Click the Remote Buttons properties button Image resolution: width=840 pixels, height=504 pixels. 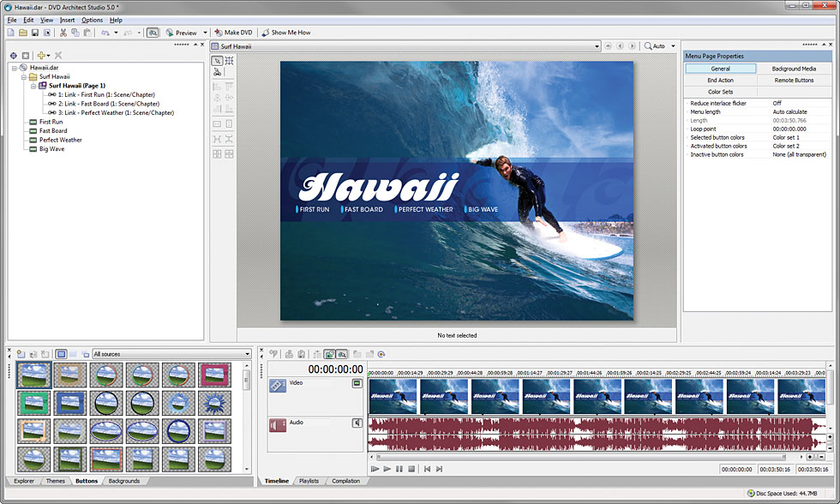(793, 80)
